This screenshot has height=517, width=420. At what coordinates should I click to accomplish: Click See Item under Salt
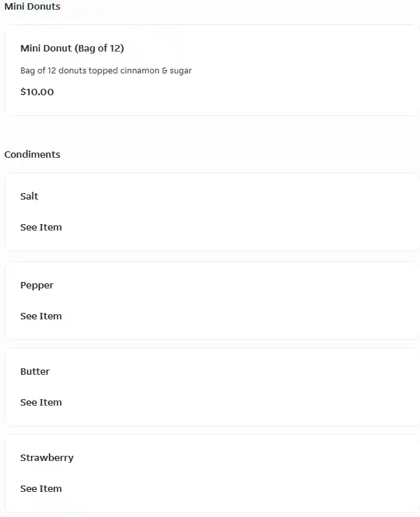(x=41, y=227)
